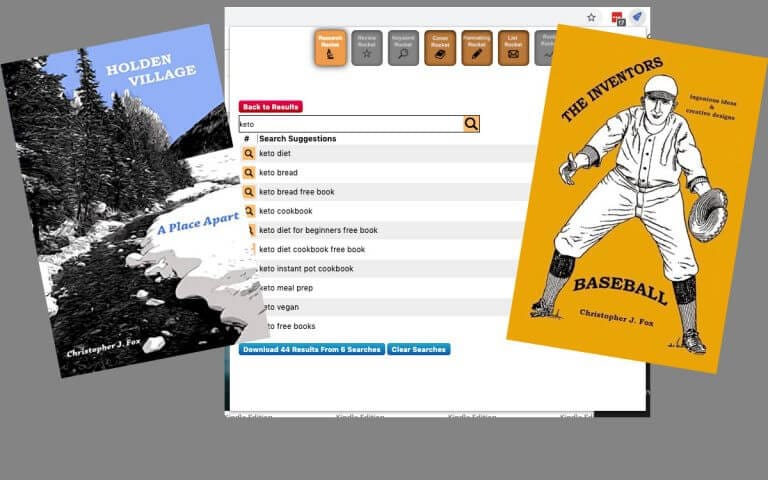
Task: Search 'keto bread free book' via its magnifier icon
Action: click(x=249, y=192)
